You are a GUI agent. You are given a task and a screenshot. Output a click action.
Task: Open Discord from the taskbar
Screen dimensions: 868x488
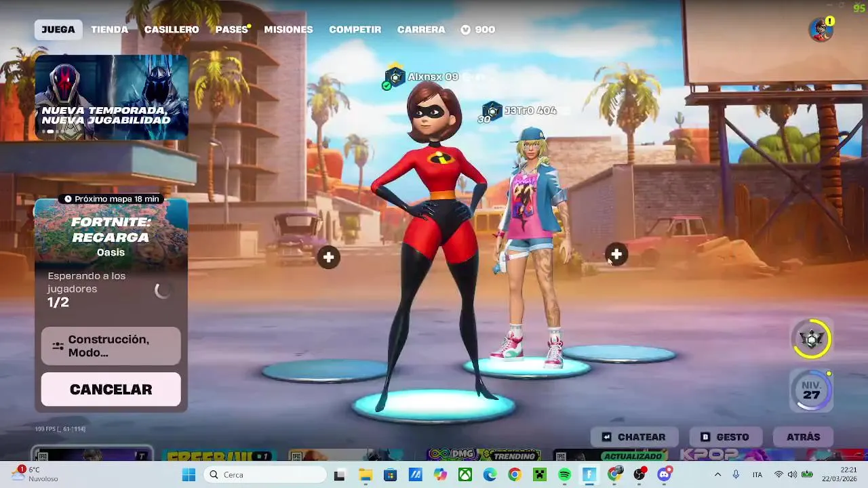tap(665, 474)
